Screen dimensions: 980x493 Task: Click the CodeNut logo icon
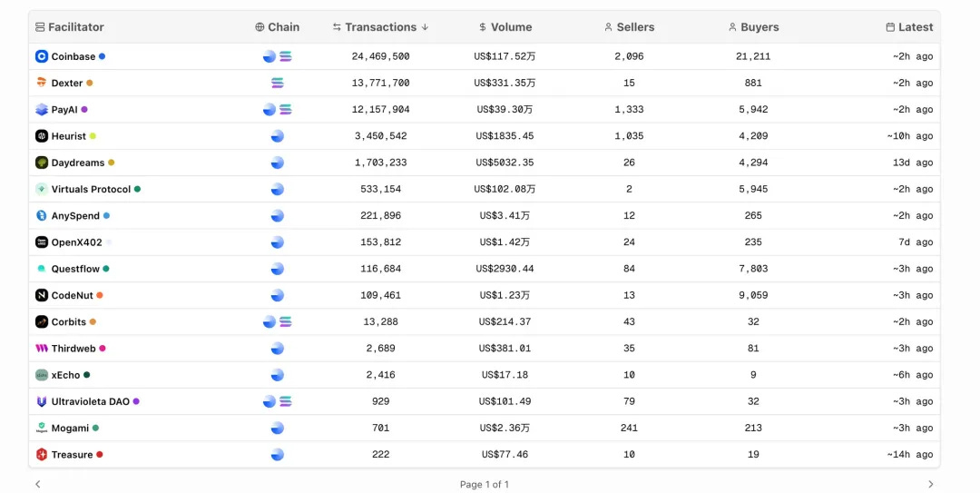[41, 295]
